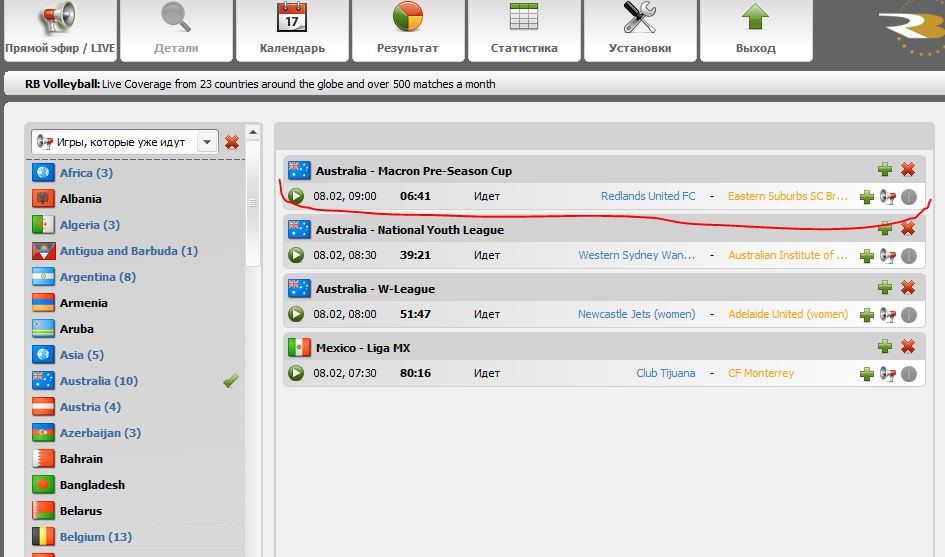The height and width of the screenshot is (557, 945).
Task: Open CF Monterrey team link
Action: 761,373
